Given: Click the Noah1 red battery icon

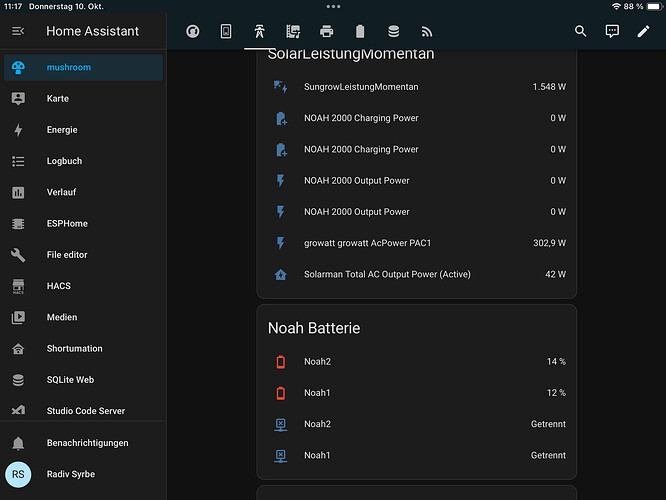Looking at the screenshot, I should (x=280, y=393).
